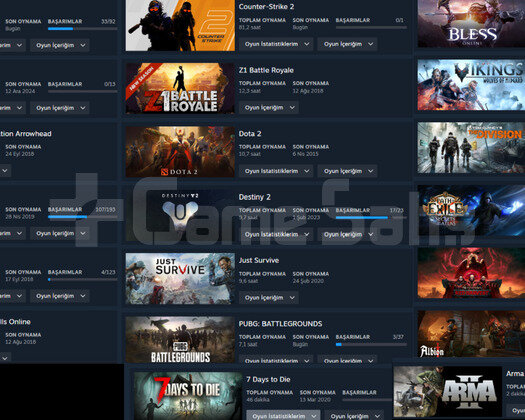The width and height of the screenshot is (525, 420).
Task: Open the Z1 Battle Royale title link
Action: tap(266, 70)
